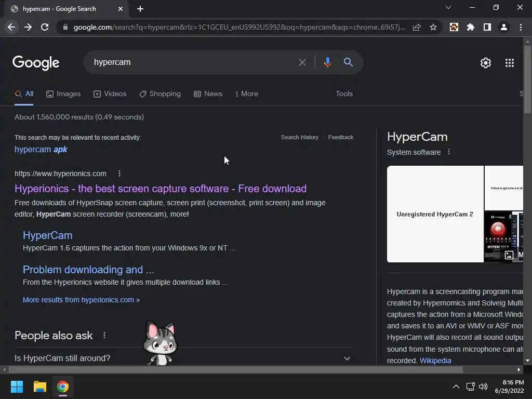Open the More search filters menu

(247, 94)
